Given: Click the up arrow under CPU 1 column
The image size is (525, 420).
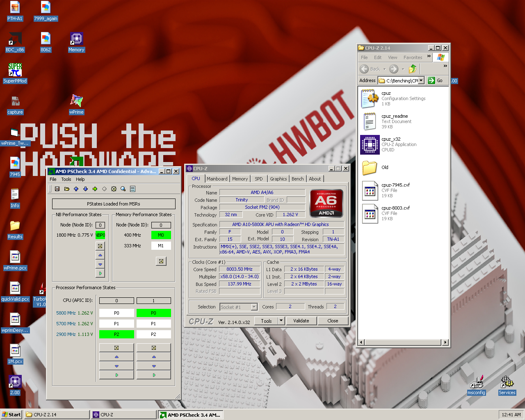Looking at the screenshot, I should point(154,357).
